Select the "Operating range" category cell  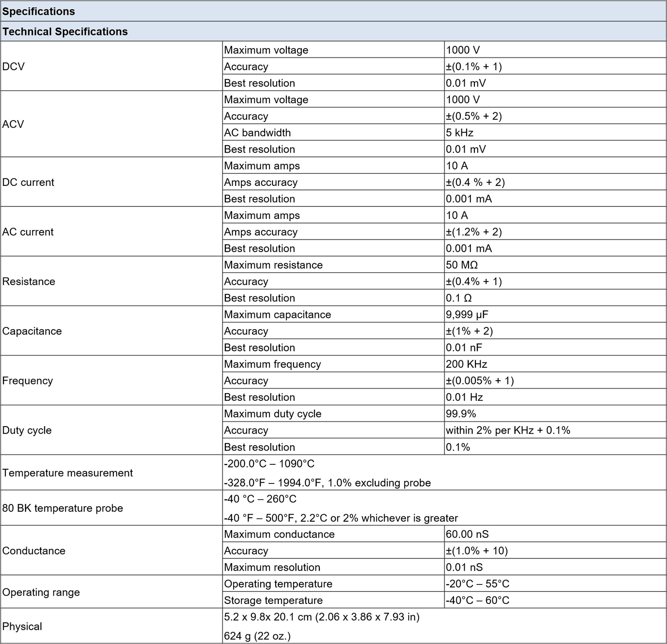111,592
